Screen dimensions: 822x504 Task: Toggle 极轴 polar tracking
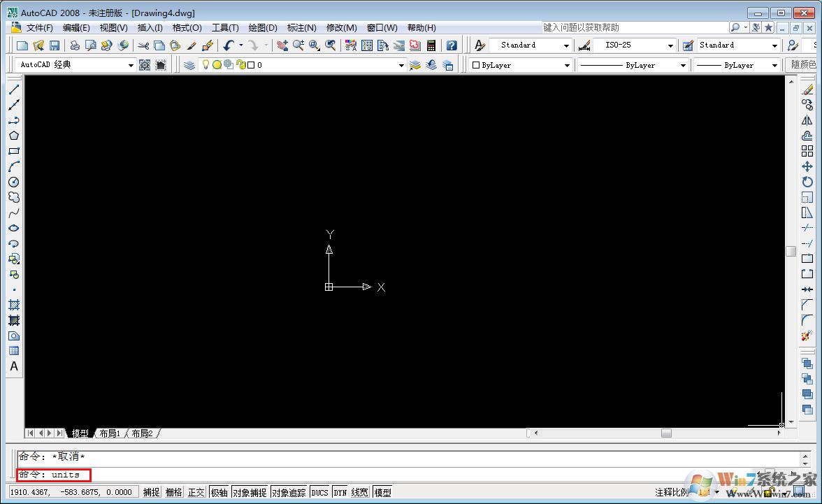tap(219, 492)
